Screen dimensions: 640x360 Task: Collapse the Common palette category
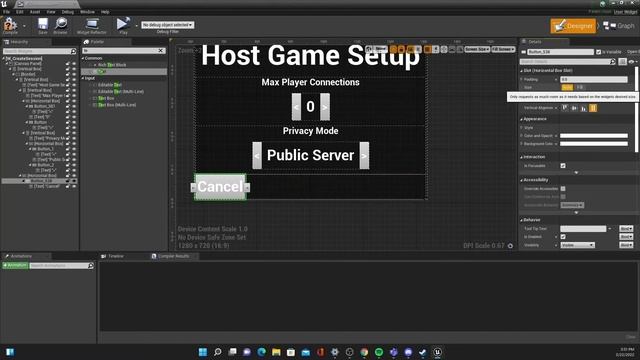pos(83,58)
